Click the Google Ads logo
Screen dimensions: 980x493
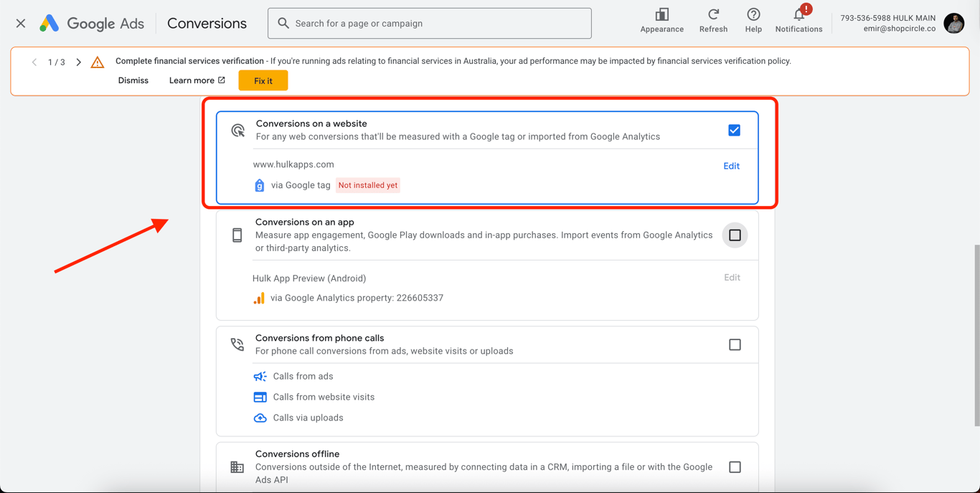coord(50,24)
